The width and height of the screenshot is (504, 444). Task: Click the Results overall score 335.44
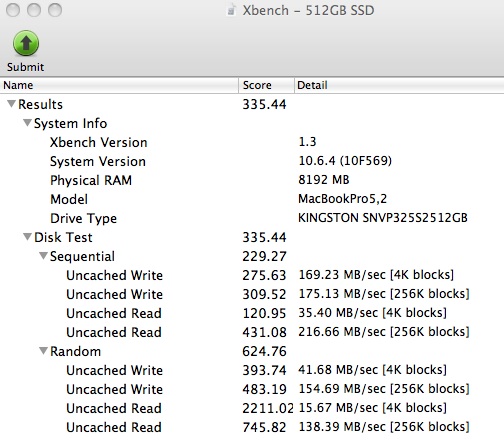(264, 104)
